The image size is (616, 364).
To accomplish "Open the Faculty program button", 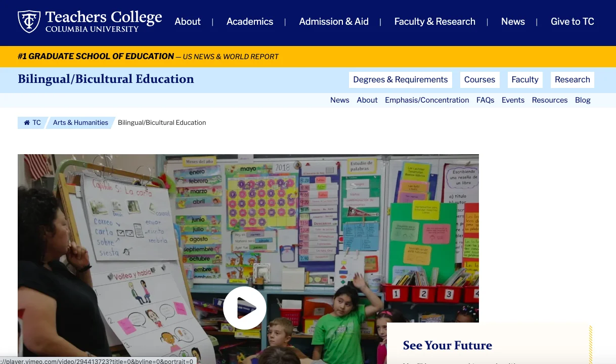I will [525, 80].
